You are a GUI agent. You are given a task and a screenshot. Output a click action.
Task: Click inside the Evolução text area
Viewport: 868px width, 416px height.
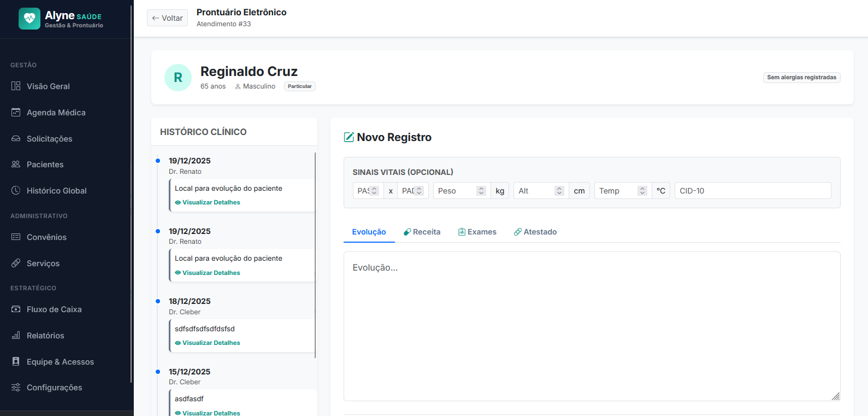591,326
